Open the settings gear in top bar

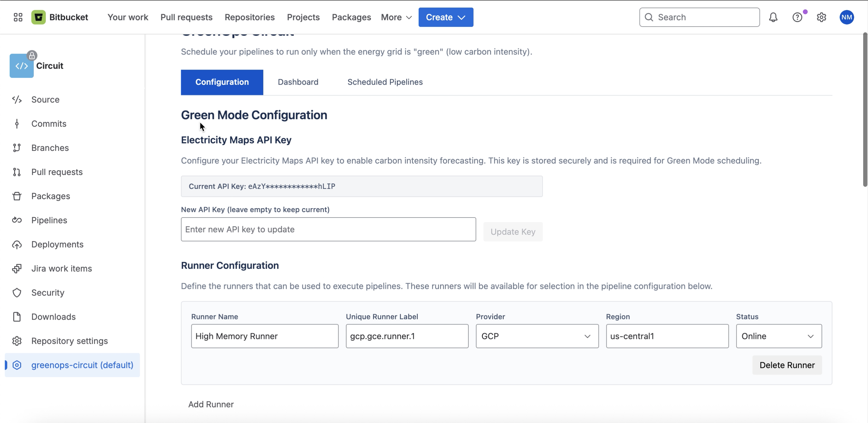821,17
